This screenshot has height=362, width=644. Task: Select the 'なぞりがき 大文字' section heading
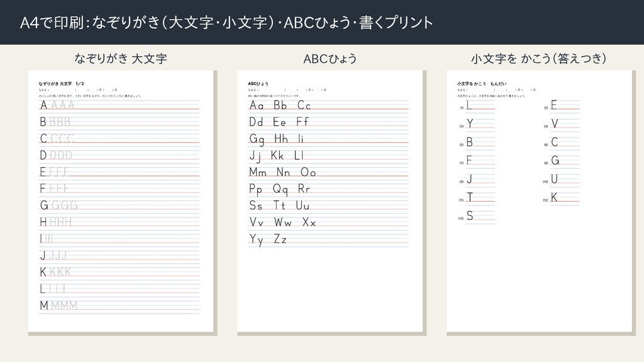tap(120, 58)
